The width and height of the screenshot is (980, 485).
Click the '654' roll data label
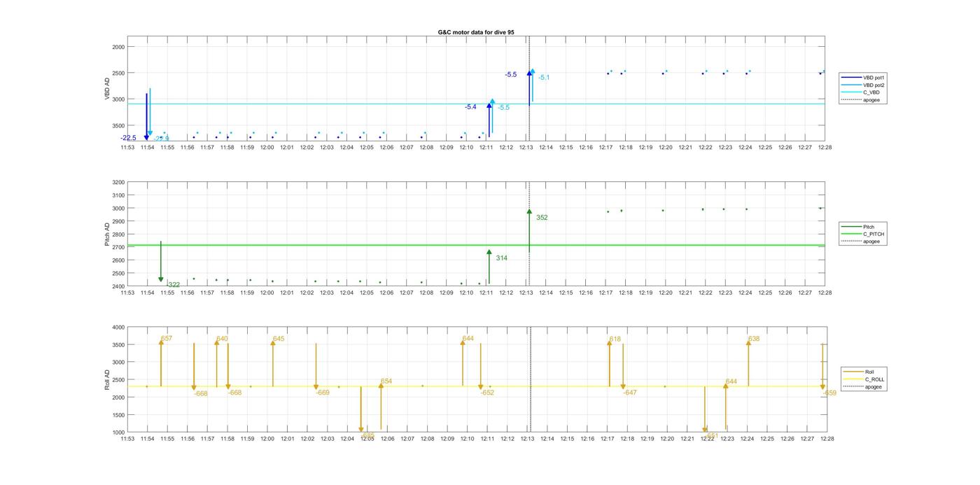386,382
